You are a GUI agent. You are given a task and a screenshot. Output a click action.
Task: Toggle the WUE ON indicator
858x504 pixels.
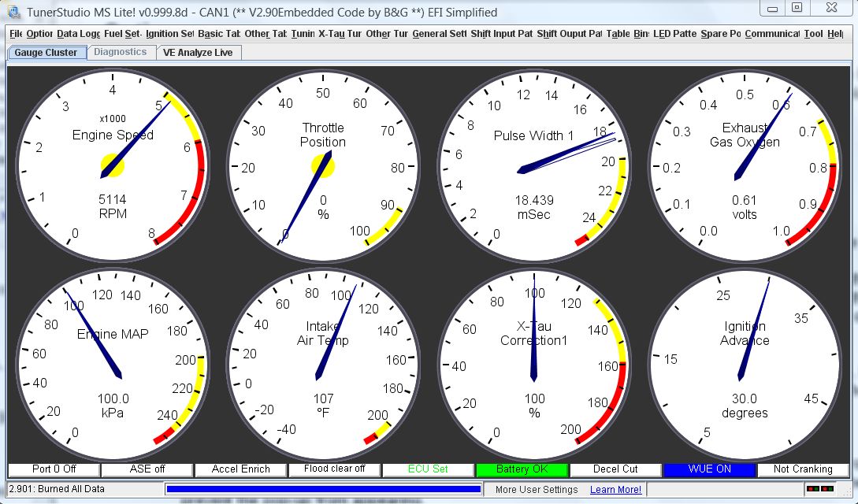tap(709, 469)
